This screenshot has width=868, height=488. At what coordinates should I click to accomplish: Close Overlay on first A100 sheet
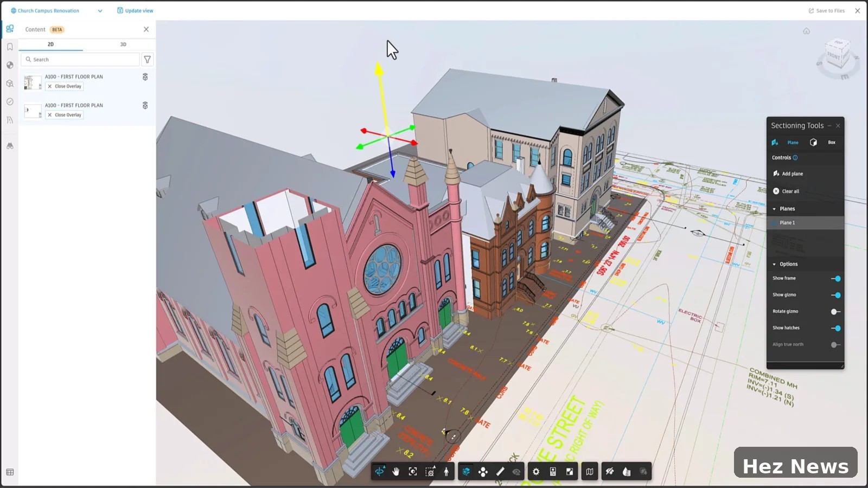point(65,86)
